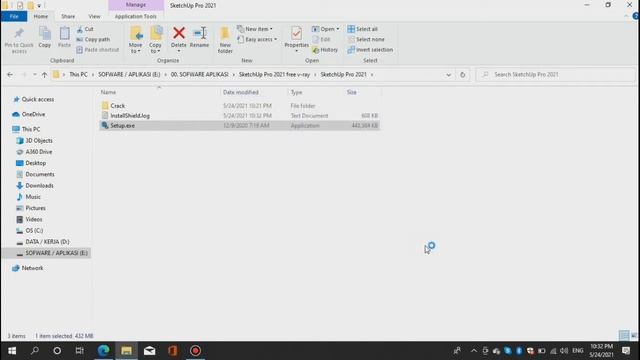Expand address bar history dropdown
The image size is (640, 360).
click(449, 75)
